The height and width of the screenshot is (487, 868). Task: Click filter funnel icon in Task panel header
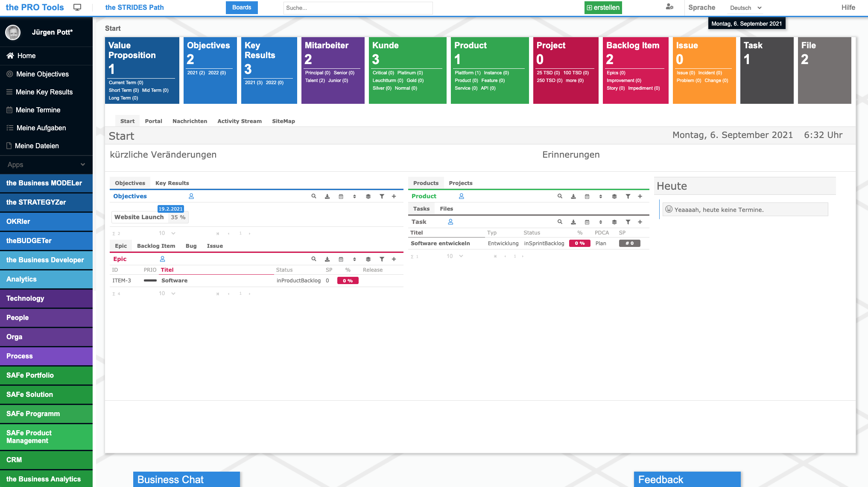pyautogui.click(x=628, y=222)
